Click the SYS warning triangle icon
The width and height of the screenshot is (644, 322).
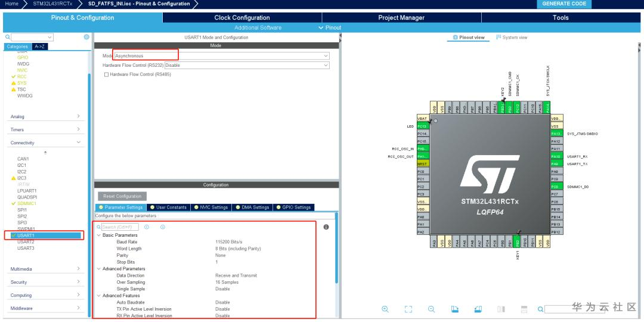click(14, 83)
